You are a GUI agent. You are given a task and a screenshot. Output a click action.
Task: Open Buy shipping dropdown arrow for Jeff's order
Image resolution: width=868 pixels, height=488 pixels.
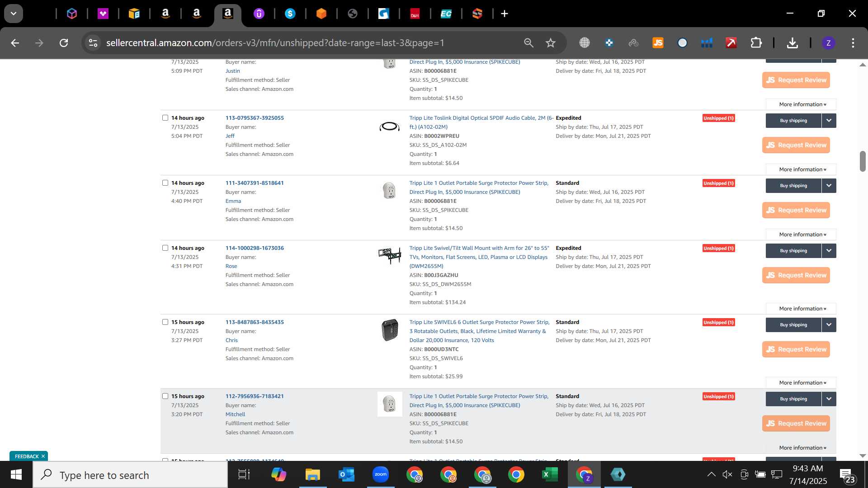click(829, 121)
